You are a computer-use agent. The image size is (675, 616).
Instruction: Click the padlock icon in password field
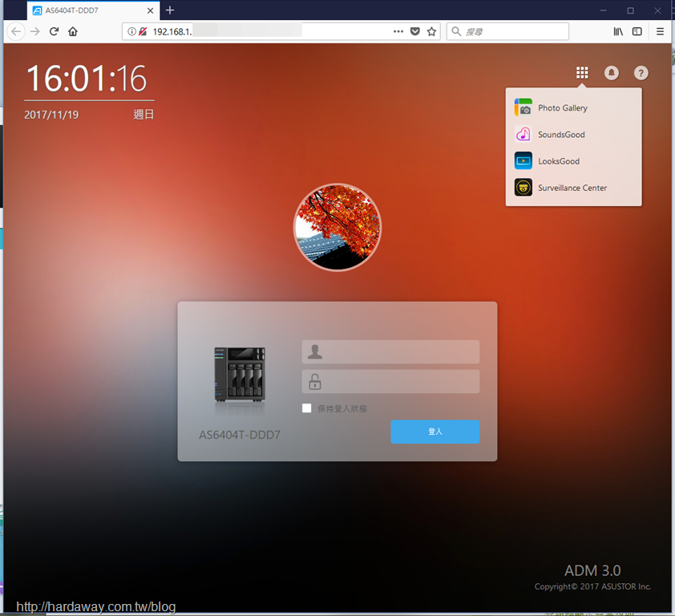tap(315, 381)
